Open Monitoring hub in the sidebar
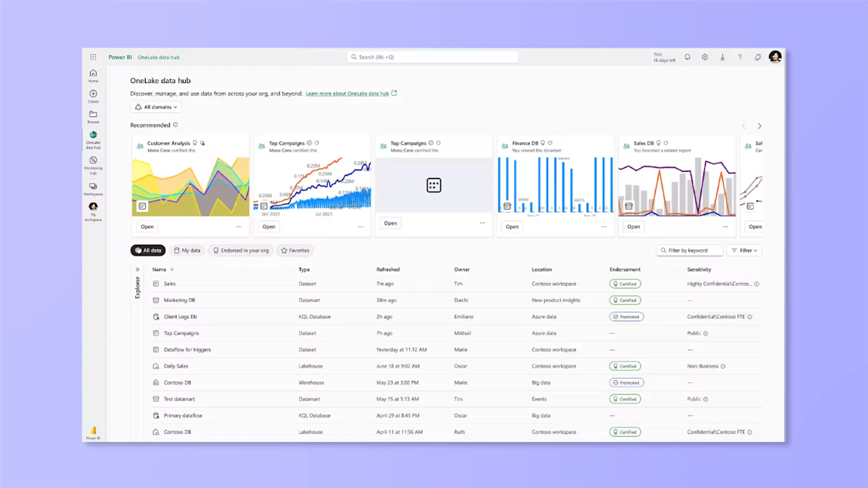This screenshot has width=868, height=488. tap(93, 165)
